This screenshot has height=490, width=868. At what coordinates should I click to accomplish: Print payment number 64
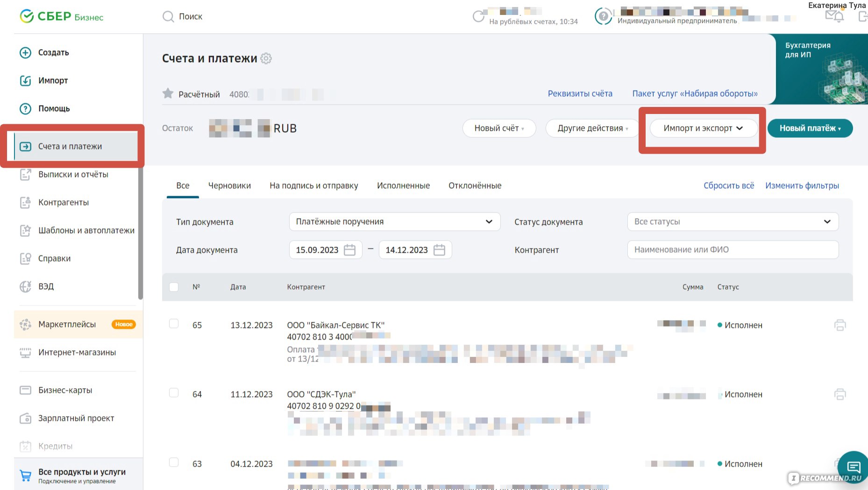(840, 394)
